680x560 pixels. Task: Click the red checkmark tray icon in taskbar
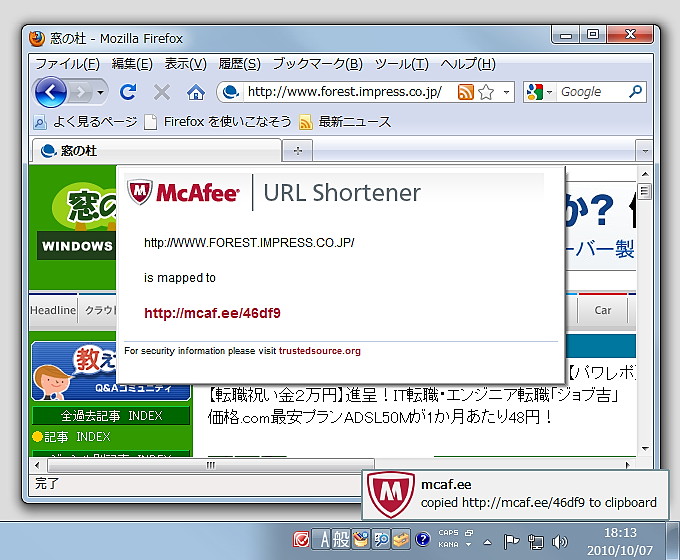click(x=301, y=540)
